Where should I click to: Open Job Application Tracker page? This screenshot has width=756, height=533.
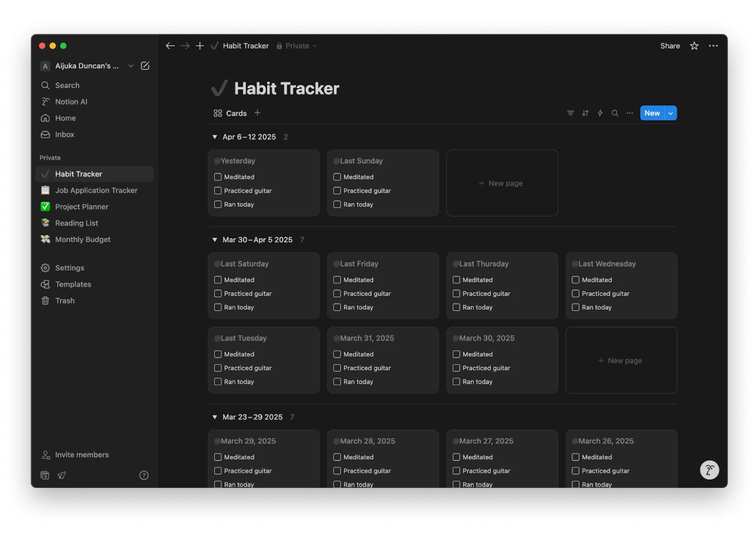(x=96, y=190)
